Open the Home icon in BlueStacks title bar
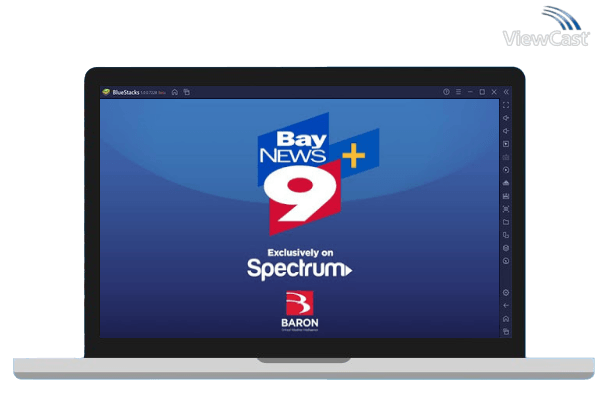This screenshot has width=602, height=414. click(x=175, y=92)
